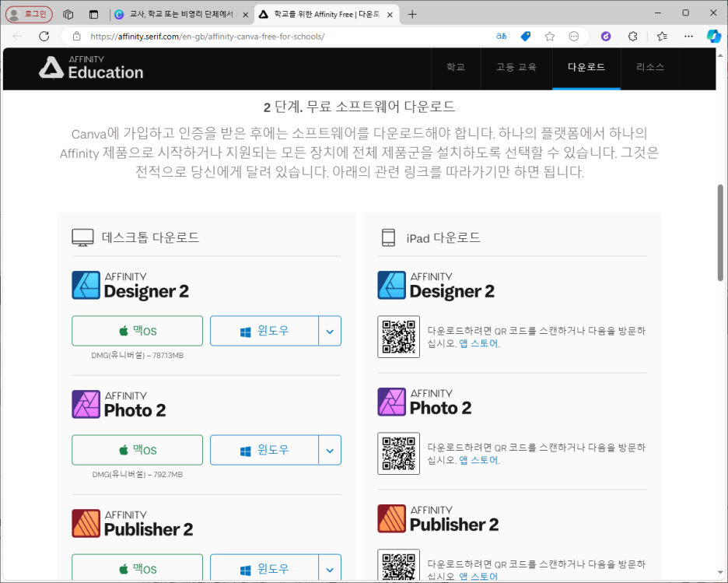Viewport: 728px width, 583px height.
Task: Download Designer 2 for 맥OS
Action: [138, 332]
